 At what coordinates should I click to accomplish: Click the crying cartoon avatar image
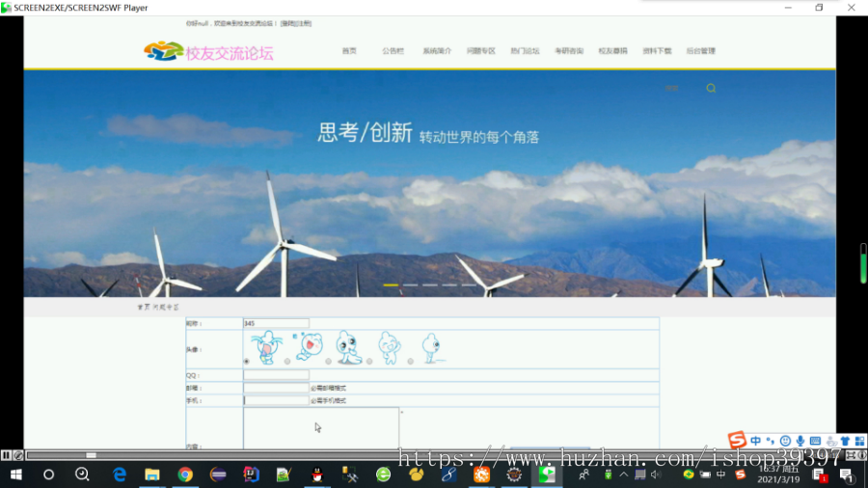point(267,347)
